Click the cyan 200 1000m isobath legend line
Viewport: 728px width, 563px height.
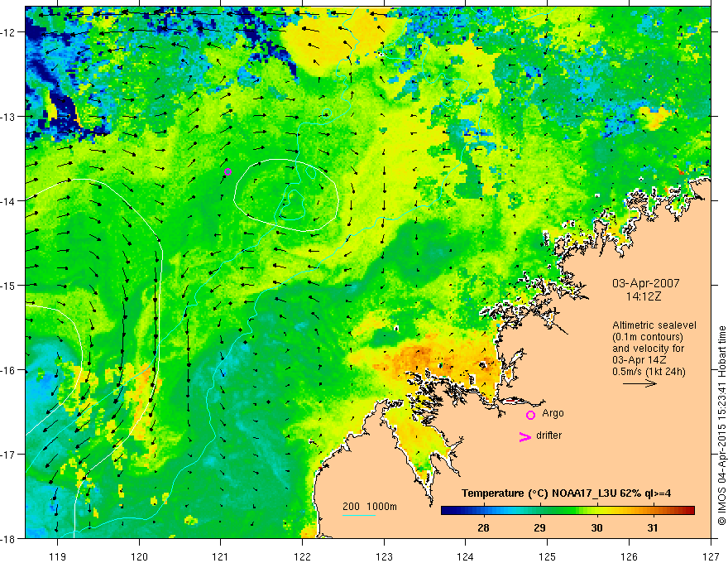click(359, 515)
